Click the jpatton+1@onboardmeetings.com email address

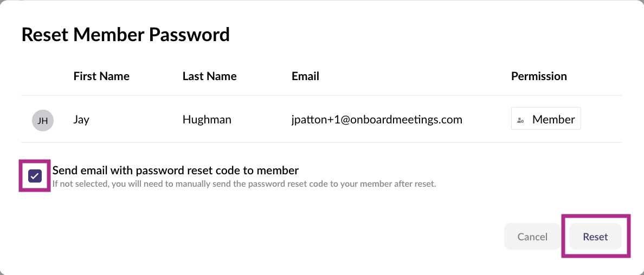(x=377, y=120)
